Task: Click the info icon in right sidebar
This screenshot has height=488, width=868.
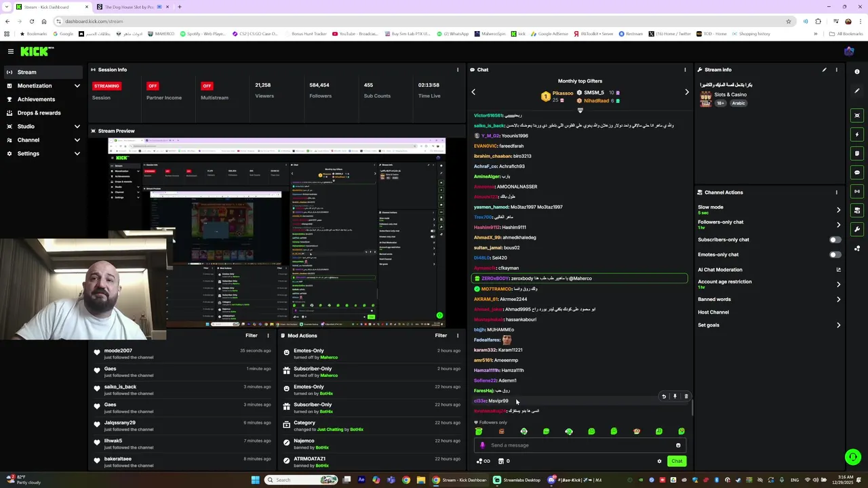Action: click(x=857, y=72)
